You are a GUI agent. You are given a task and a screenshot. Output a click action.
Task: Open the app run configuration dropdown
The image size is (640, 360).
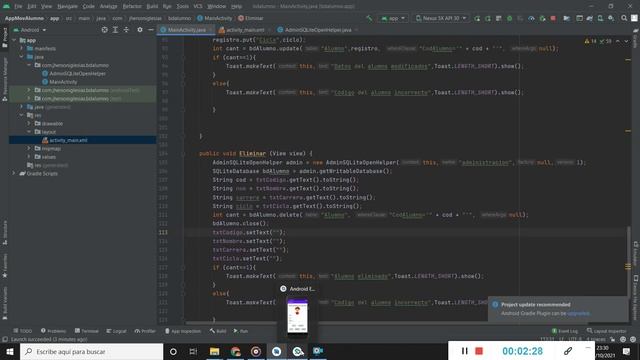(x=393, y=18)
